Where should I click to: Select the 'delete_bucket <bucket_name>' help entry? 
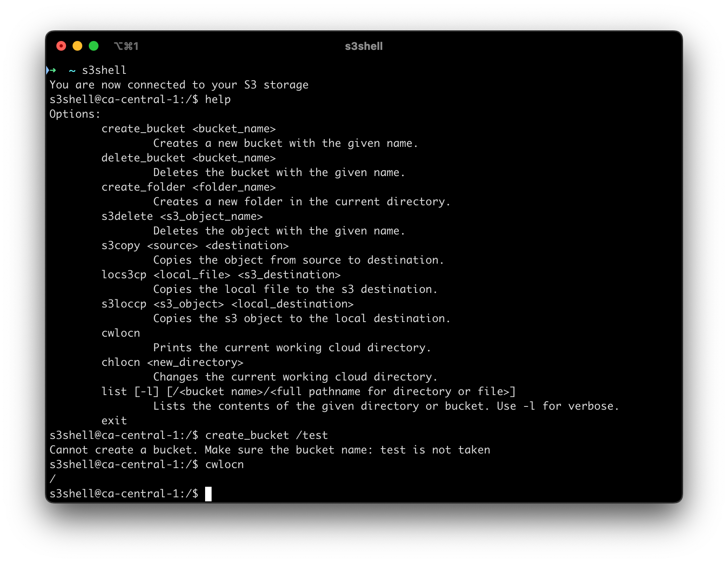(x=188, y=158)
